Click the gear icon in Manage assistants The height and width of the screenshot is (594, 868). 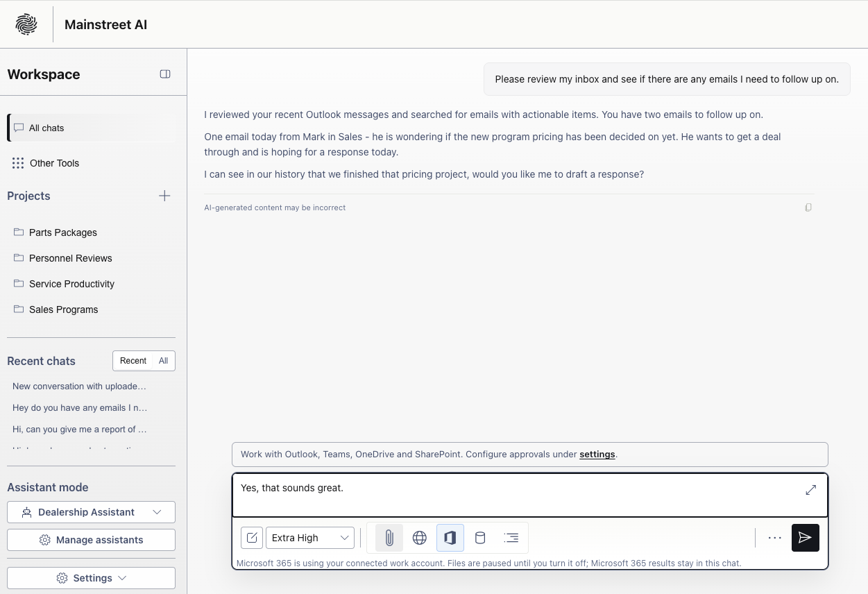tap(45, 540)
